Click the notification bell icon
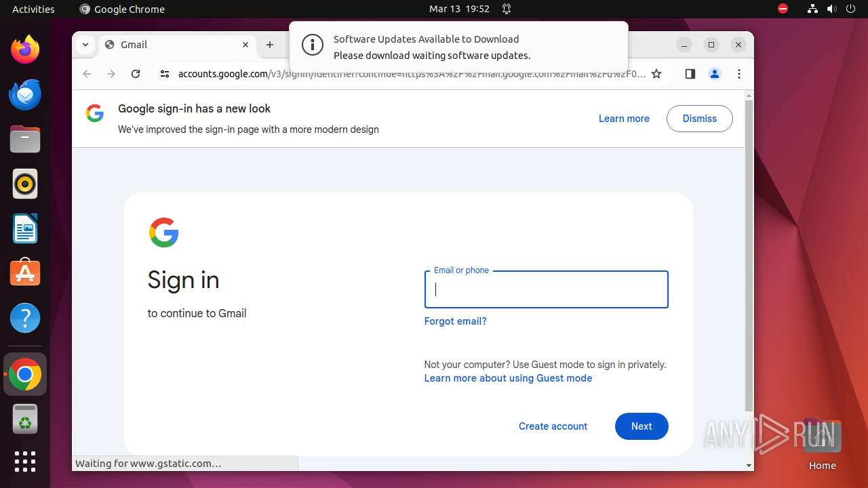This screenshot has height=488, width=868. (x=507, y=9)
